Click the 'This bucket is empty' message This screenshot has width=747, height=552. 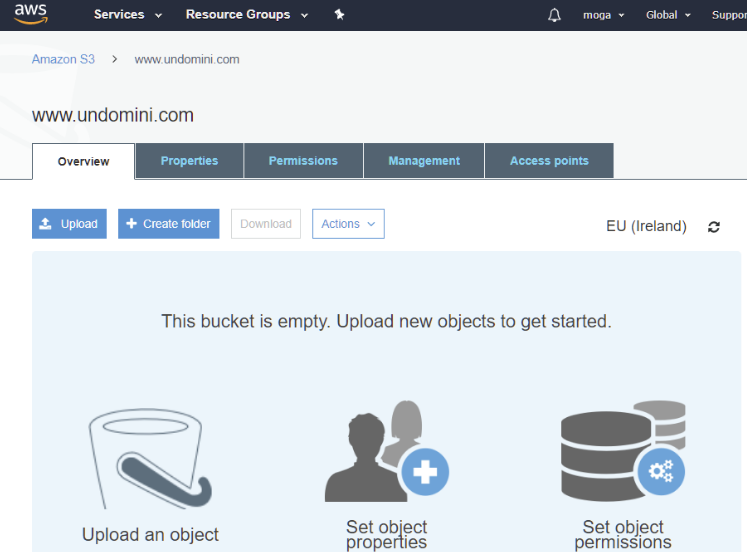386,321
